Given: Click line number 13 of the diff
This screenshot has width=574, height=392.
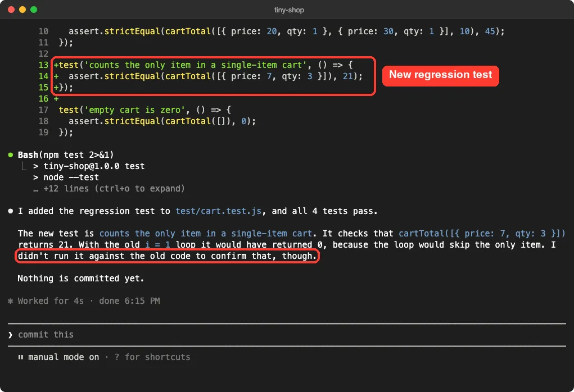Looking at the screenshot, I should click(43, 65).
